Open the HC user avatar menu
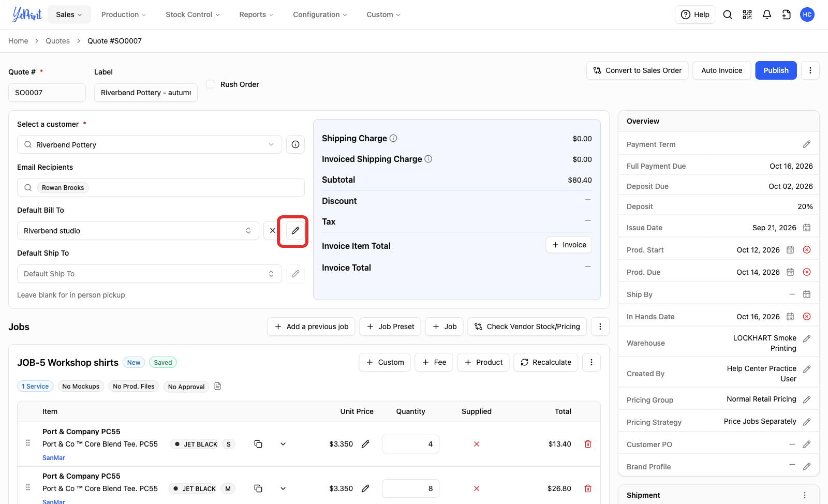The image size is (828, 504). point(807,14)
